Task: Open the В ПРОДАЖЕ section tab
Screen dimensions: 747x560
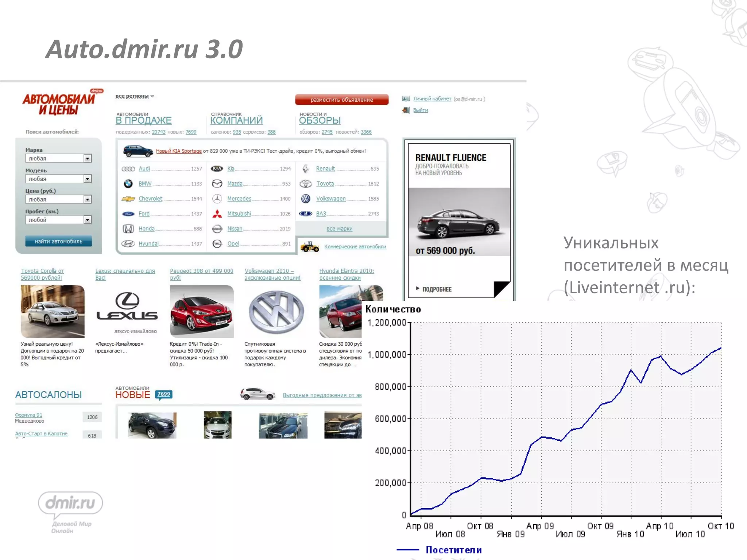Action: [x=143, y=120]
